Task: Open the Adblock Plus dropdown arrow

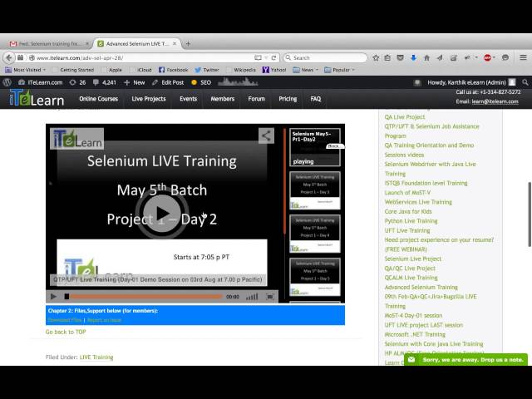Action: [494, 57]
